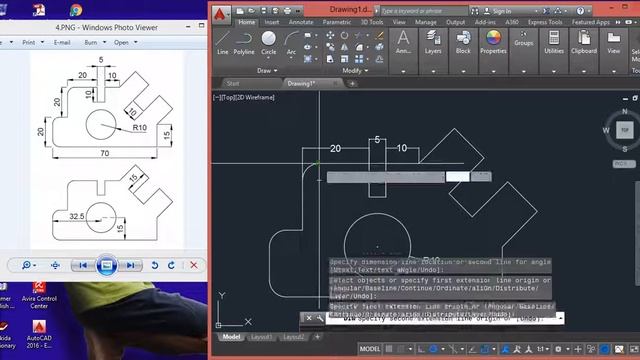Open the Properties color wheel panel

(493, 42)
